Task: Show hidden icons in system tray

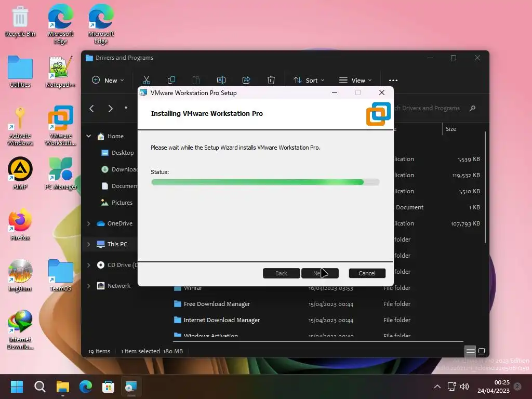Action: pyautogui.click(x=437, y=387)
